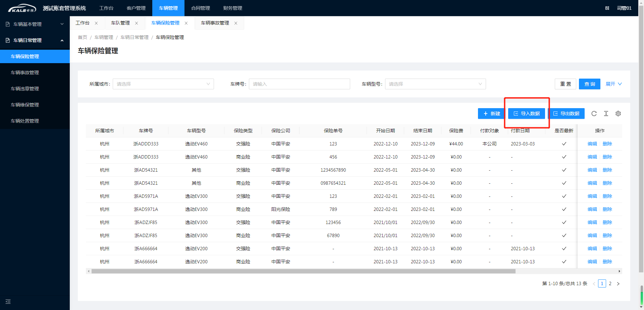Viewport: 644px width, 310px height.
Task: Collapse the sidebar using the bottom-left icon
Action: (x=8, y=302)
